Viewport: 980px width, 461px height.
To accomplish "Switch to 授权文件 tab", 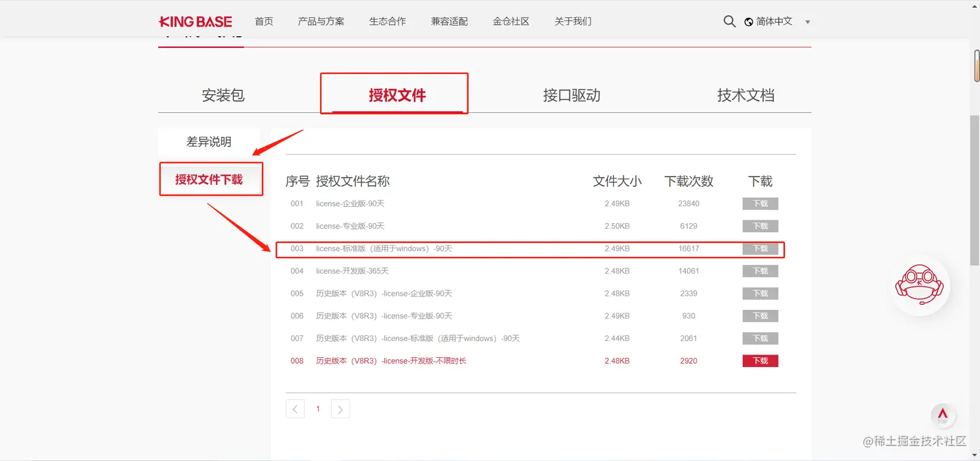I will (397, 95).
